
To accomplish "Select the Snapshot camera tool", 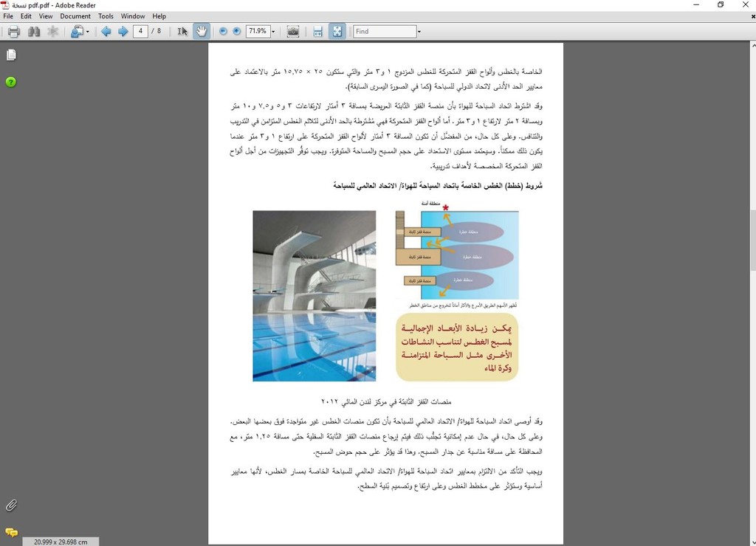I will pos(292,32).
